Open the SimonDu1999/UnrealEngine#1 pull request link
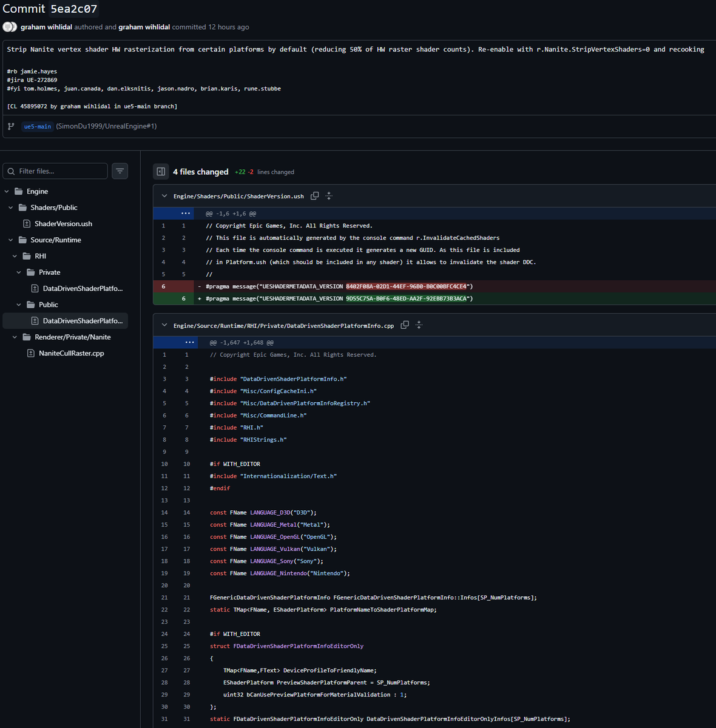 (x=106, y=126)
